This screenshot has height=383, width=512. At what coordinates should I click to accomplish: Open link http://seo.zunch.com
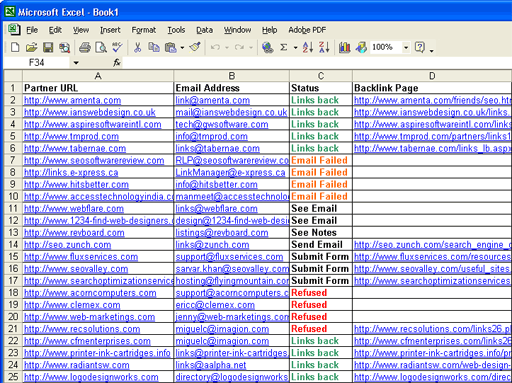pos(67,245)
